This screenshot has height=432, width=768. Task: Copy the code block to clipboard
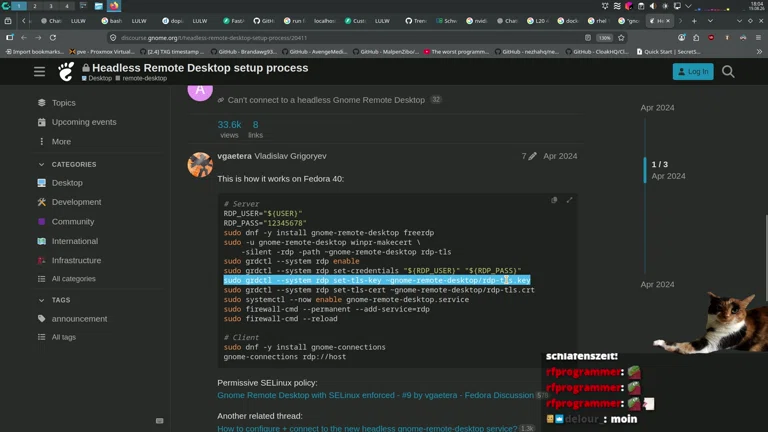tap(554, 200)
